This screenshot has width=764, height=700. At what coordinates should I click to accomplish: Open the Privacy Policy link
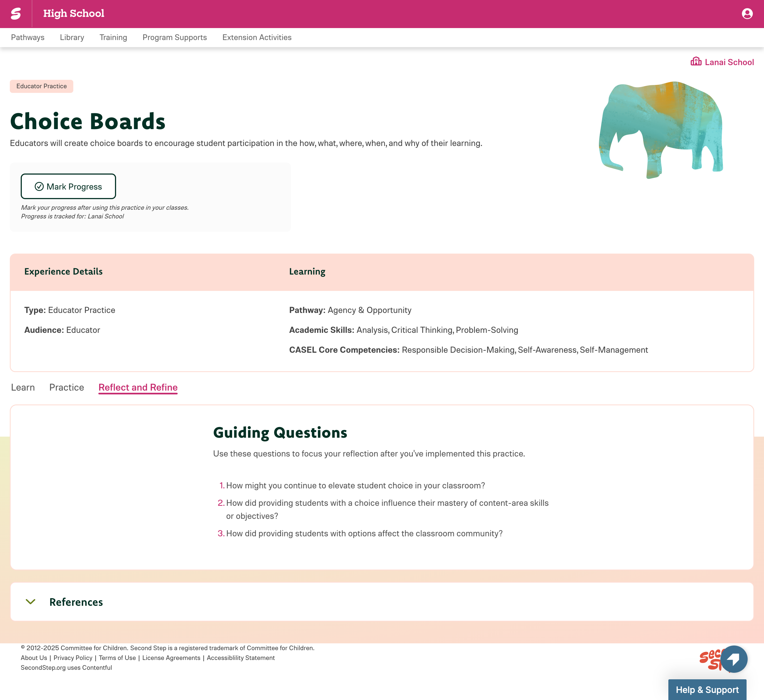73,658
